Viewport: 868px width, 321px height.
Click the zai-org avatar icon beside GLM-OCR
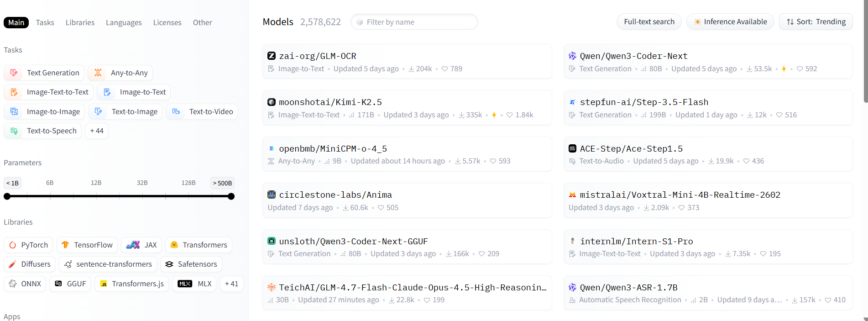tap(272, 56)
